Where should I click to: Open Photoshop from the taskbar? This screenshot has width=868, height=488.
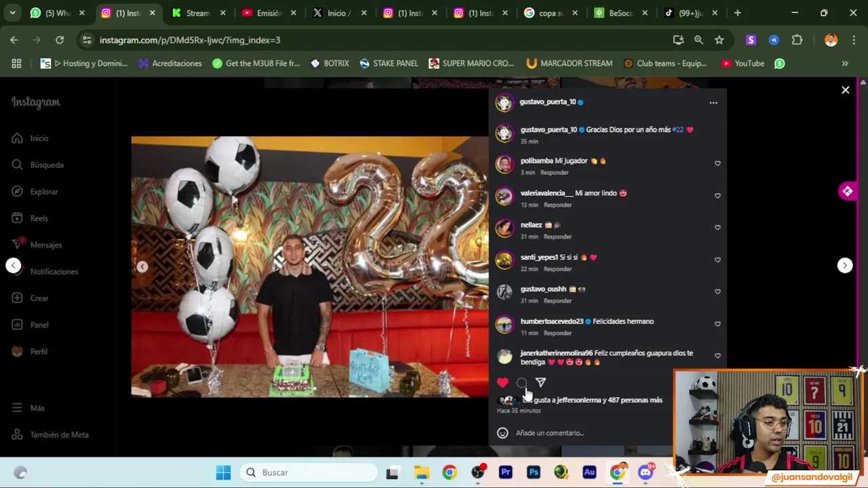pos(534,472)
